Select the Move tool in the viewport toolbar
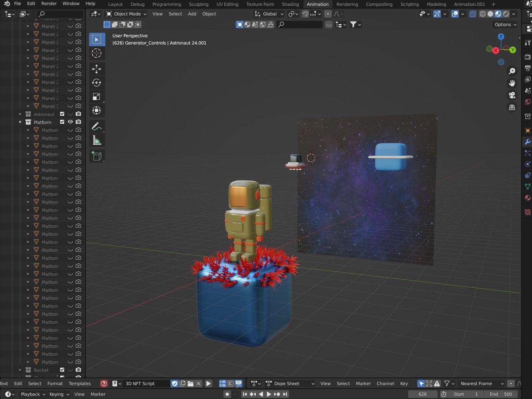Image resolution: width=532 pixels, height=399 pixels. tap(97, 69)
